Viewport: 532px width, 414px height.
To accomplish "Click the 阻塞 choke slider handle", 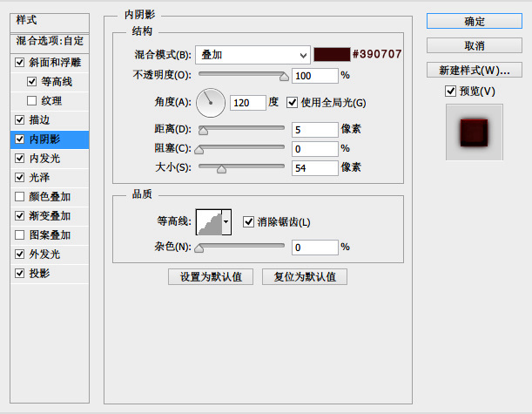I will coord(199,150).
